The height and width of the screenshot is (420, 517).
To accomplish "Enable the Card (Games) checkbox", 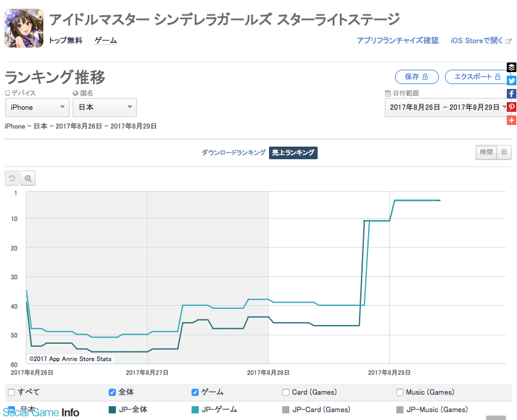I will pyautogui.click(x=286, y=392).
